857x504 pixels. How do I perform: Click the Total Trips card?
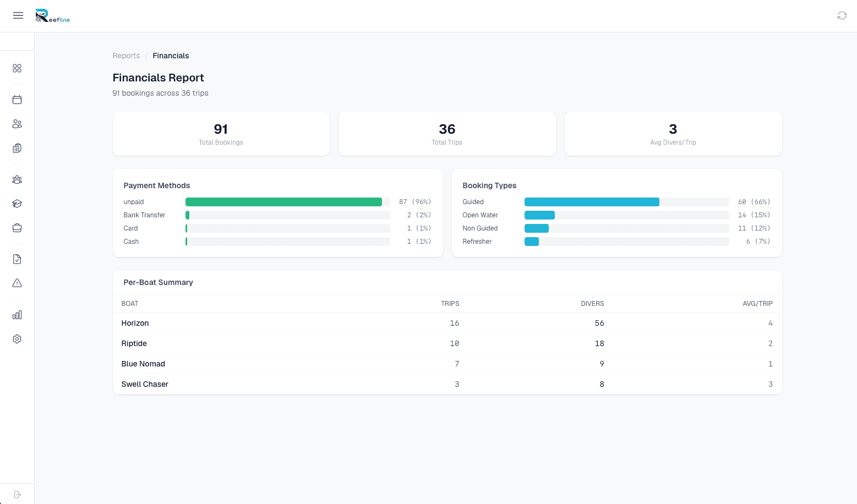coord(447,134)
